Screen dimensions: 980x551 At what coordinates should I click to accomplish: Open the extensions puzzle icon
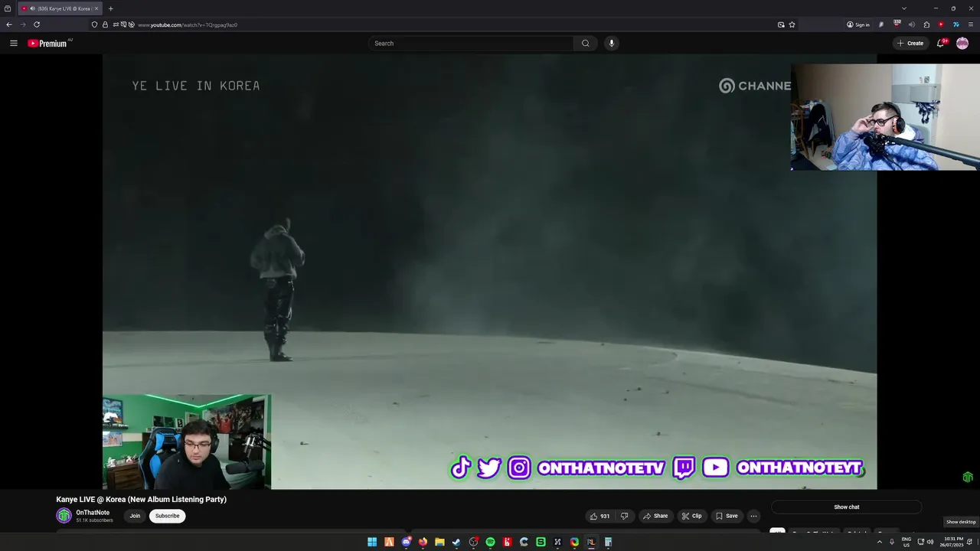pyautogui.click(x=926, y=24)
